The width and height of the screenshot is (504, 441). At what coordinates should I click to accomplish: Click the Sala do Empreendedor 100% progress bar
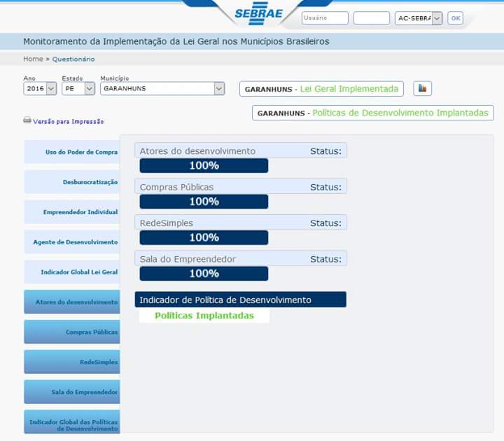coord(204,274)
